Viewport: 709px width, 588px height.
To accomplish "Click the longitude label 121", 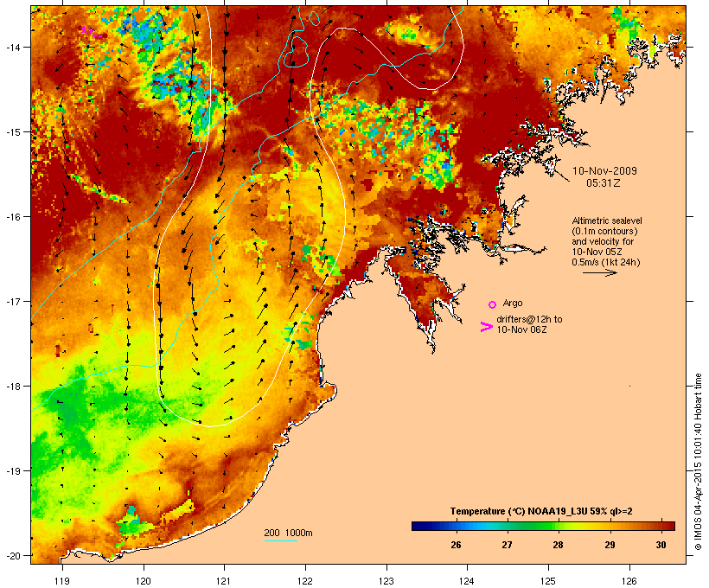I will tap(224, 581).
